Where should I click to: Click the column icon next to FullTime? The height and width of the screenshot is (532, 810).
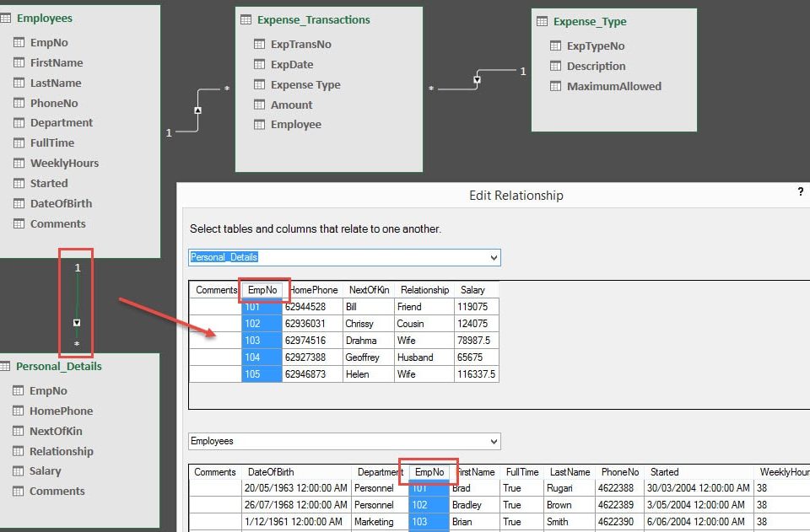[x=19, y=142]
